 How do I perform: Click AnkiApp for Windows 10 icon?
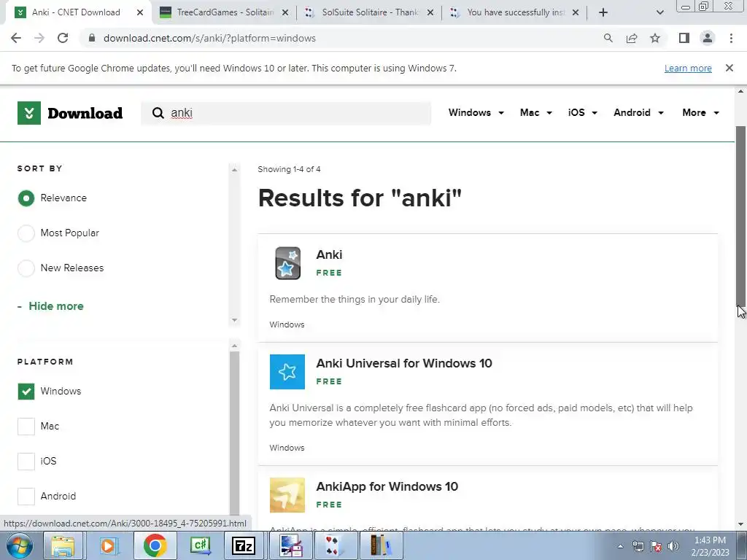click(x=287, y=495)
